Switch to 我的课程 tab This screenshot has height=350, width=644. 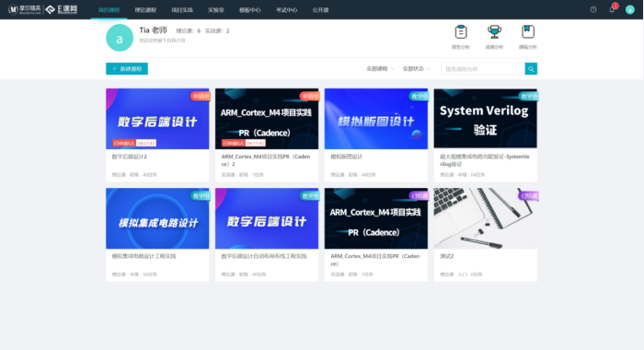(109, 10)
